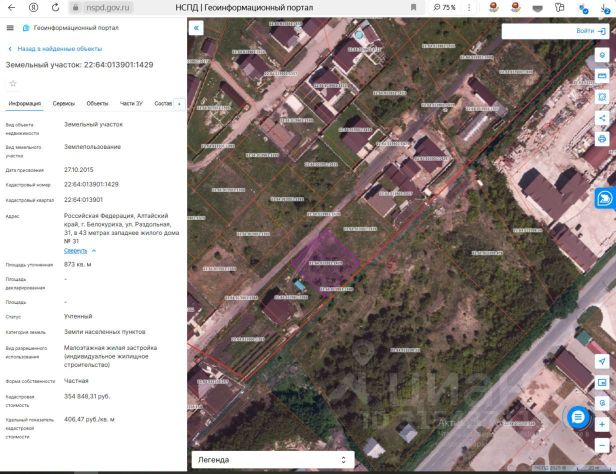Share the map with the share icon
This screenshot has width=616, height=474.
[x=602, y=118]
